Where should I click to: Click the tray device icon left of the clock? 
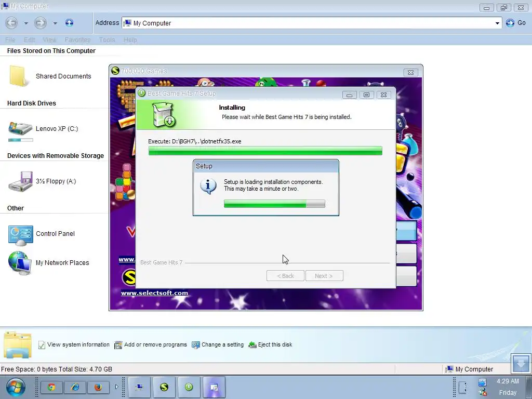coord(462,387)
